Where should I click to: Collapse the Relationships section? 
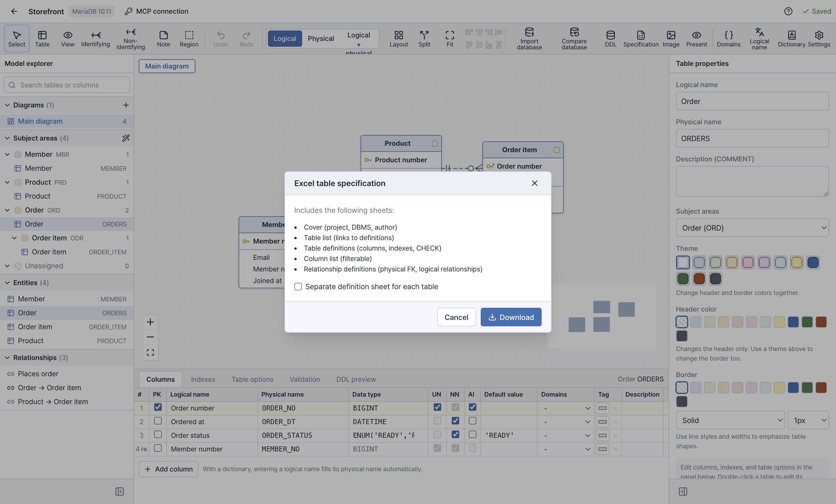(x=7, y=357)
